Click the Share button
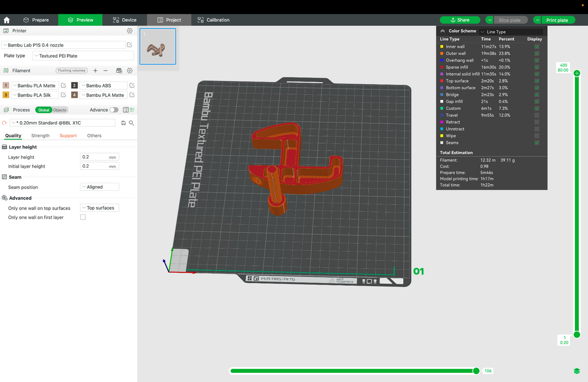588x382 pixels. (460, 20)
